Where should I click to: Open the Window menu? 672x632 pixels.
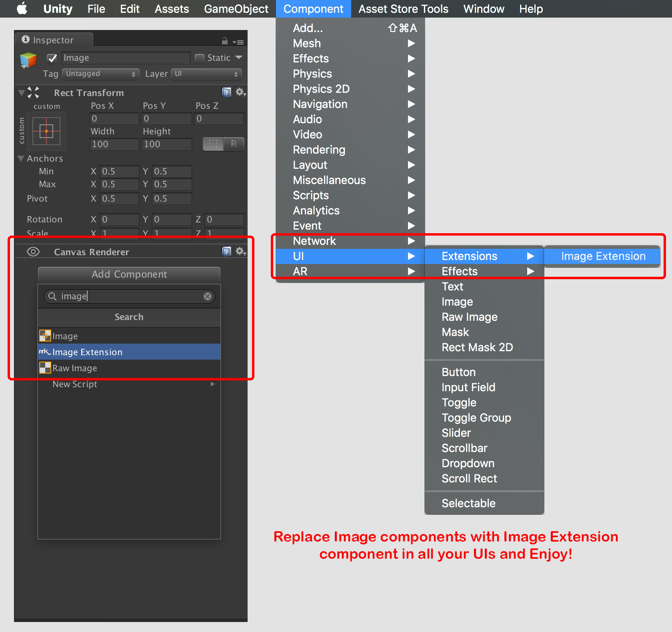[x=484, y=9]
